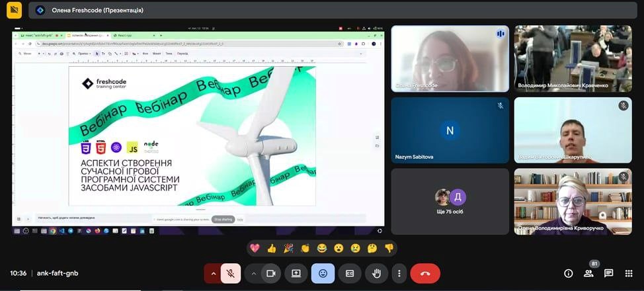
Task: Send the surprised face reaction
Action: pos(339,248)
